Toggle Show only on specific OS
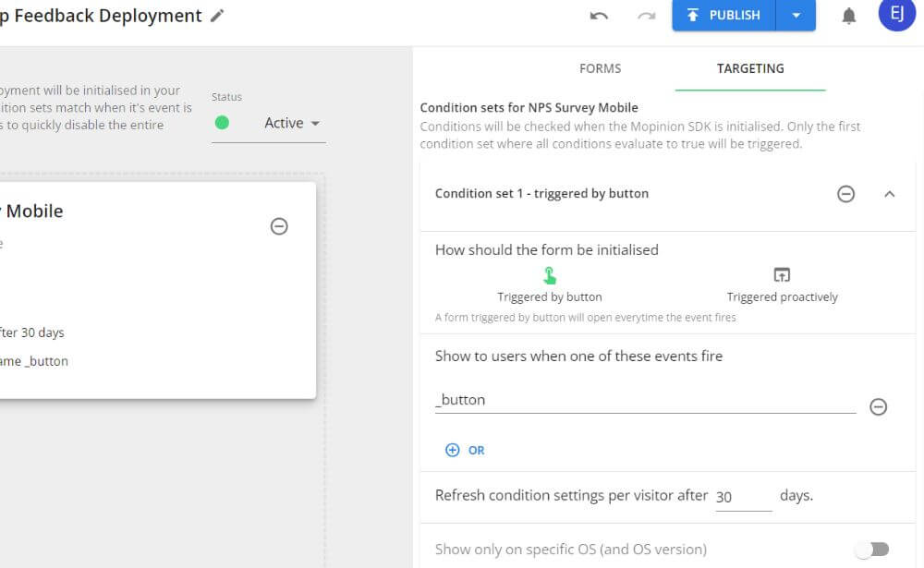The image size is (924, 568). click(x=873, y=550)
